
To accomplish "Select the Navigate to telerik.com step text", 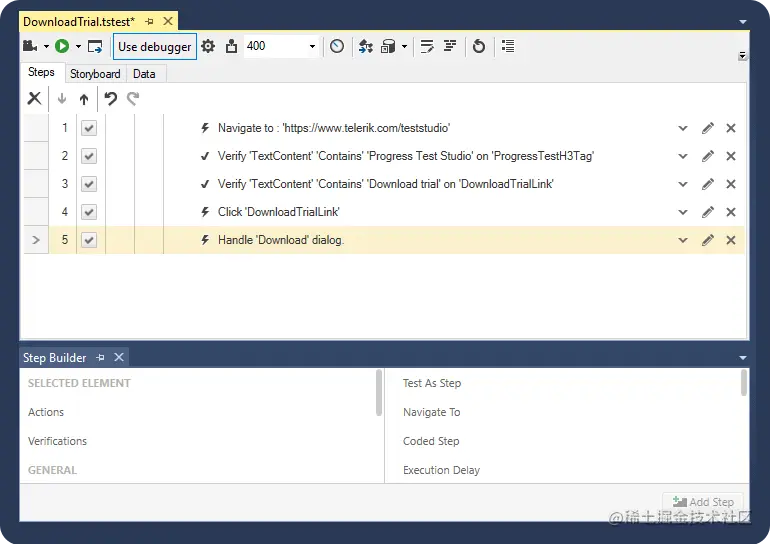I will (x=334, y=128).
